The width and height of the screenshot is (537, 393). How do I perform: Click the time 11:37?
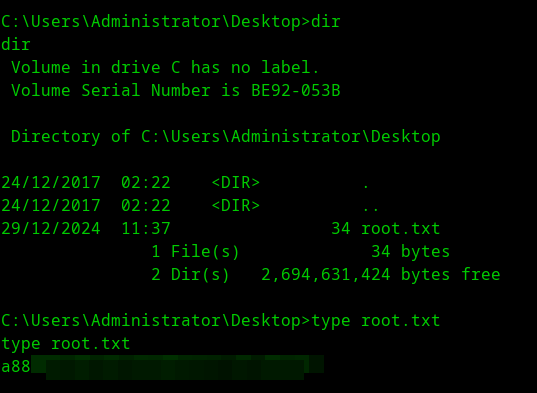(x=146, y=229)
